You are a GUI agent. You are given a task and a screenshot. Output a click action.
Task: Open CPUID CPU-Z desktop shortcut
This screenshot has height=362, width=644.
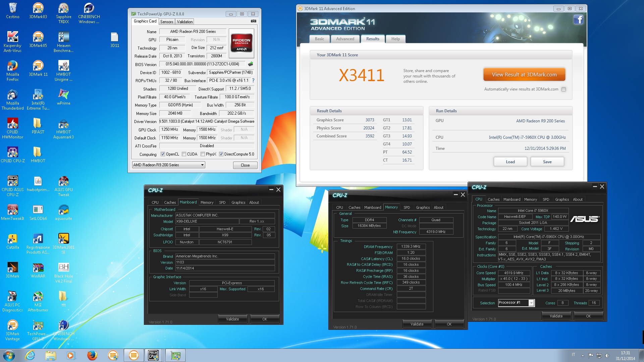(x=13, y=155)
